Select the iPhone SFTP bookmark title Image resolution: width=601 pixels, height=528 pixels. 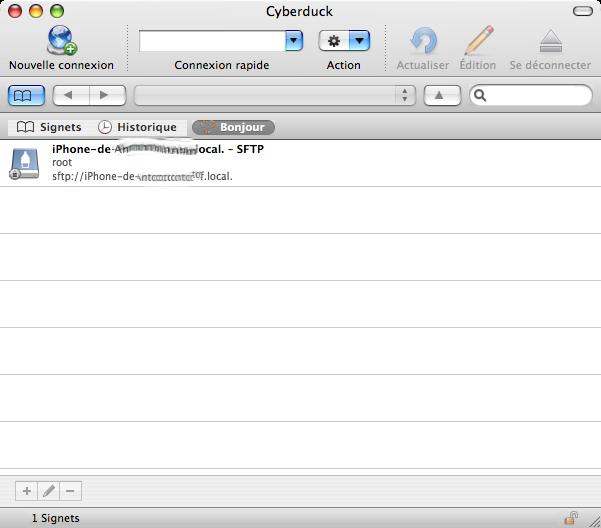[158, 149]
